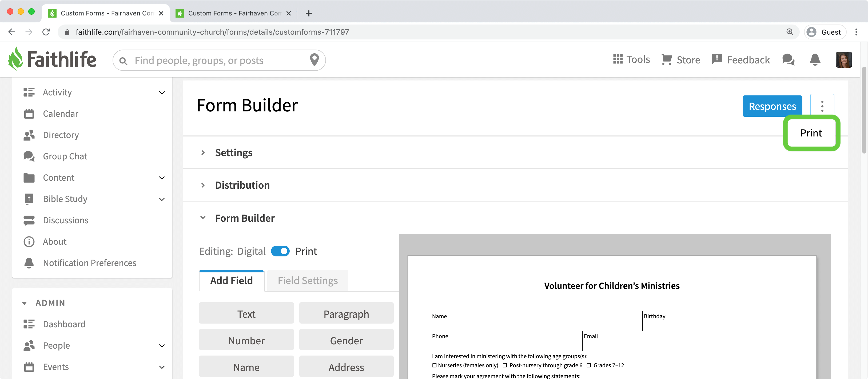The width and height of the screenshot is (868, 379).
Task: Toggle Editing between Digital and Print
Action: [280, 251]
